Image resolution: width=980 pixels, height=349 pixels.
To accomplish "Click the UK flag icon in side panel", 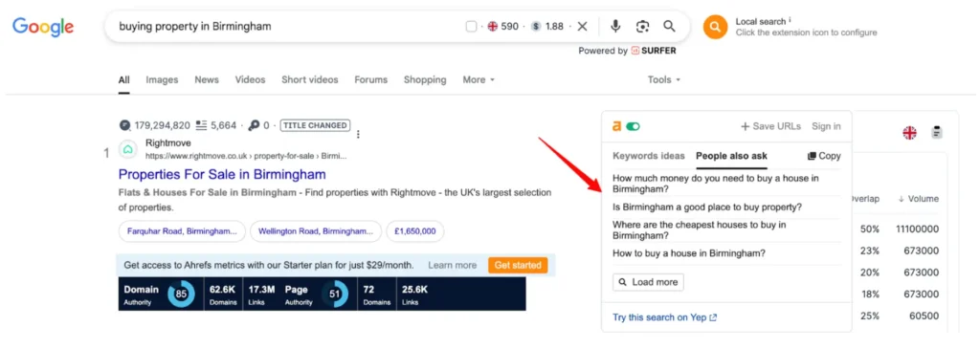I will [909, 132].
